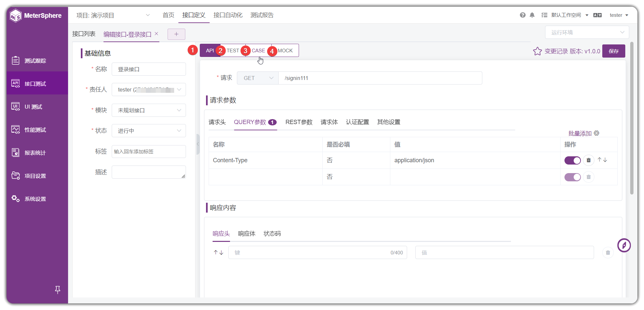Open the help question mark icon
The width and height of the screenshot is (644, 310).
click(x=522, y=15)
